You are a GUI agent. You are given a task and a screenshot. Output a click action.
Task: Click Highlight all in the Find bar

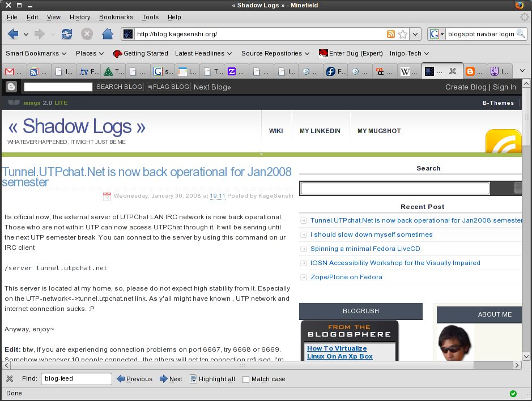212,379
